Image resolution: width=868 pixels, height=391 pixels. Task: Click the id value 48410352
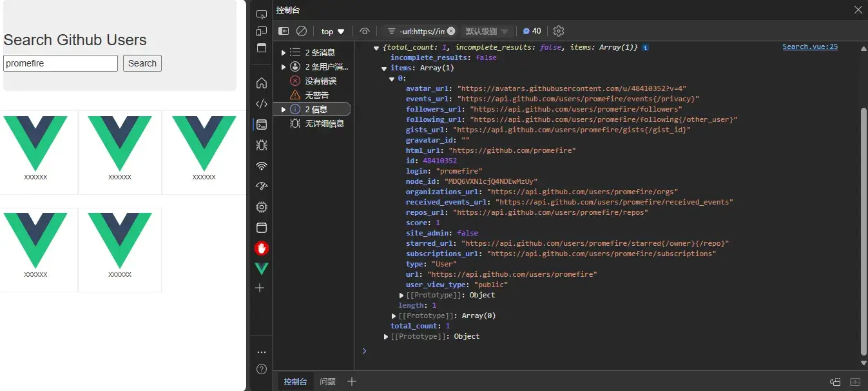point(439,161)
